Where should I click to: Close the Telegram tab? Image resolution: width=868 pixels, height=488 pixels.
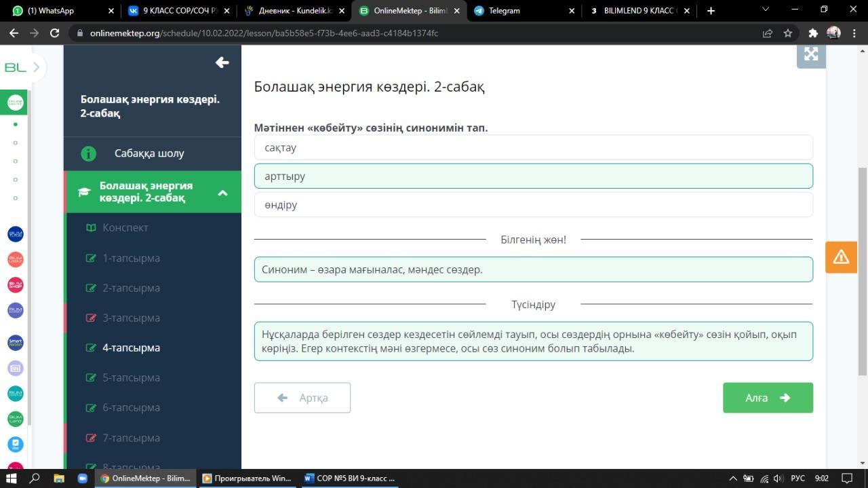[x=572, y=11]
